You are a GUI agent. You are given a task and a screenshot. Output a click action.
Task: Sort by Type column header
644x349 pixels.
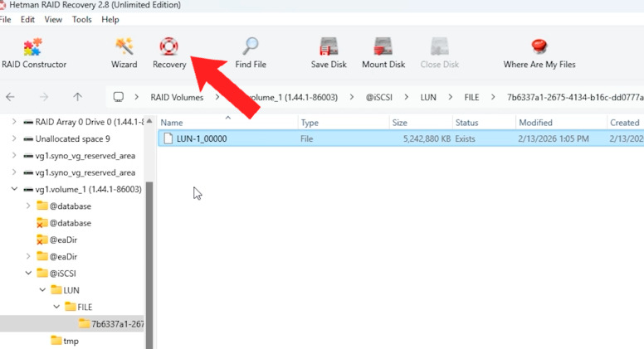click(x=344, y=122)
